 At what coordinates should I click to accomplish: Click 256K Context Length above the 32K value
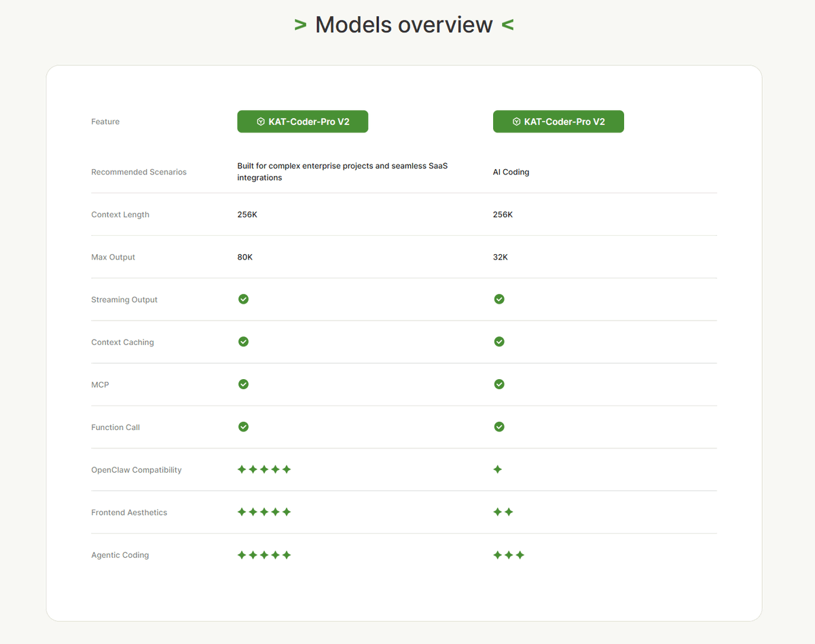(x=503, y=215)
